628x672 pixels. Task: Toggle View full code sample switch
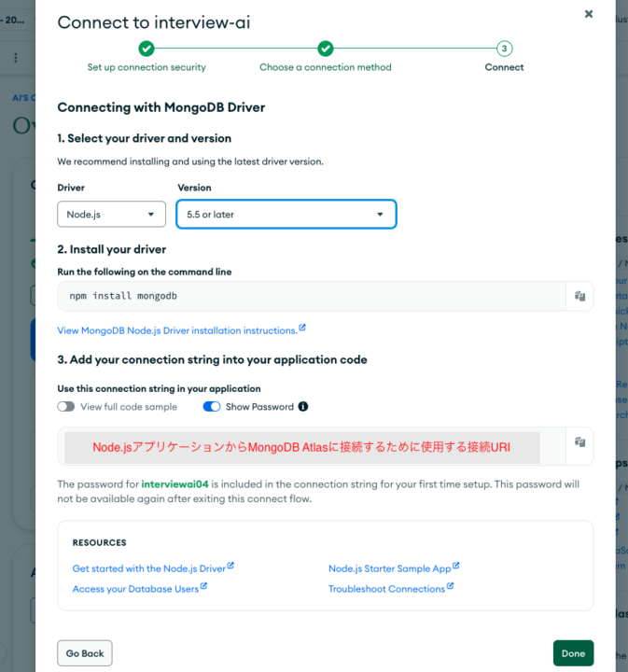pyautogui.click(x=66, y=407)
